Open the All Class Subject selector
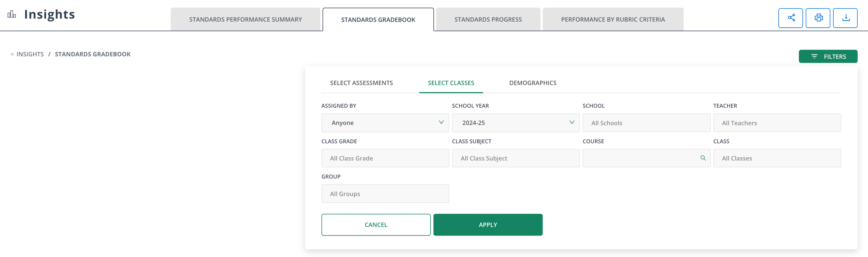The height and width of the screenshot is (257, 868). pyautogui.click(x=516, y=158)
